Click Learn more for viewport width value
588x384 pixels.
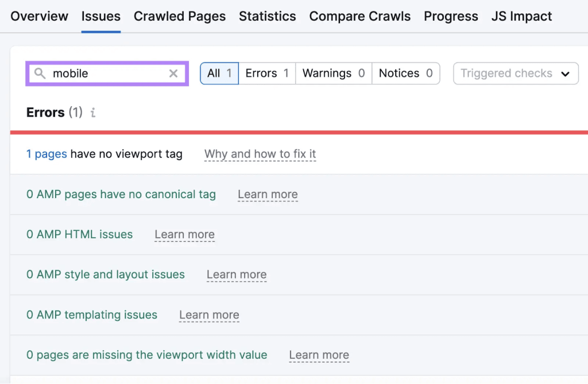click(319, 355)
